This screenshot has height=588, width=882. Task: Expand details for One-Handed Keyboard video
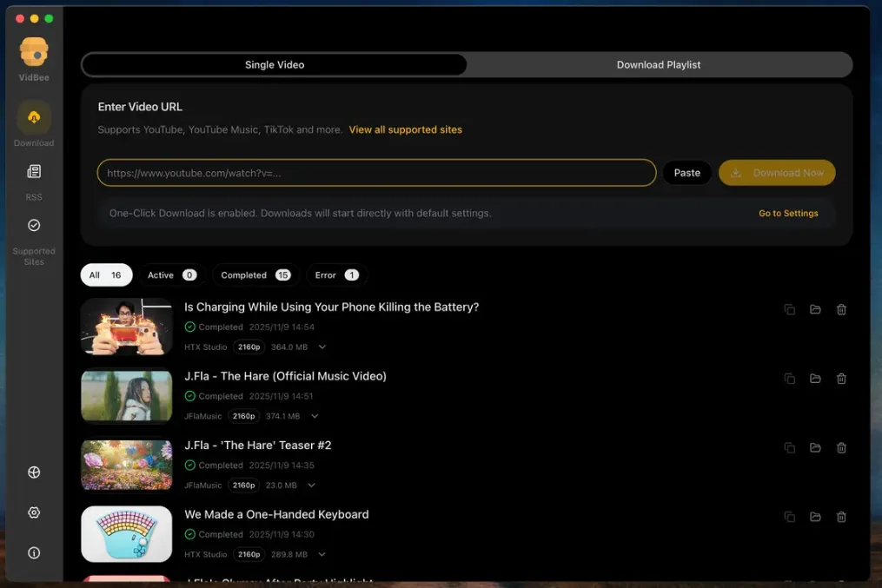click(x=322, y=554)
